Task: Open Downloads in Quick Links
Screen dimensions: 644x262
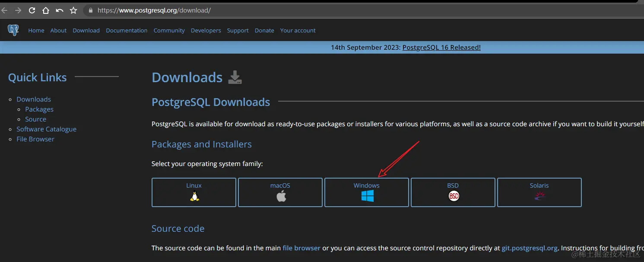Action: 34,99
